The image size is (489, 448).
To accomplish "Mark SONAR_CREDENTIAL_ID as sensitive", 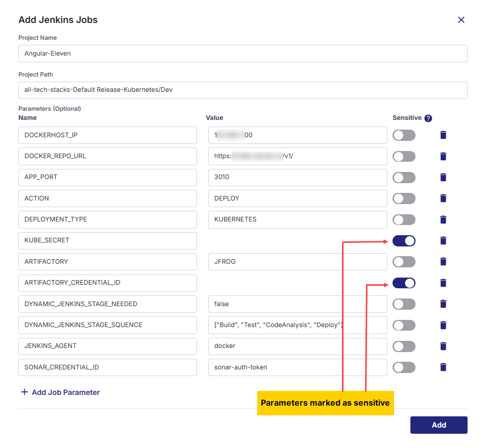I will (x=404, y=367).
